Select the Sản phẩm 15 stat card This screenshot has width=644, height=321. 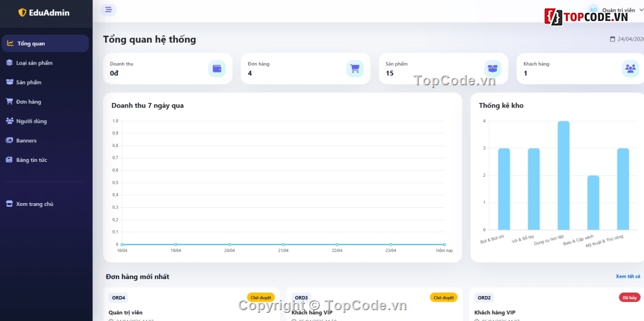pos(443,68)
